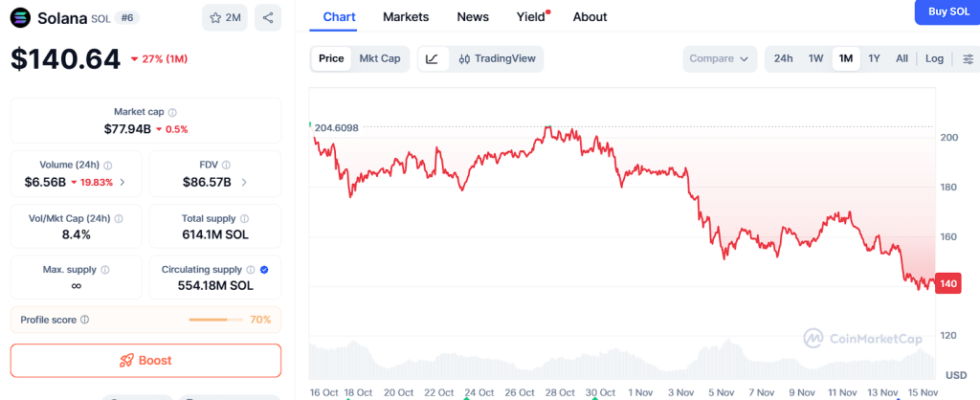This screenshot has width=980, height=400.
Task: Select the 24h time range
Action: click(x=783, y=58)
